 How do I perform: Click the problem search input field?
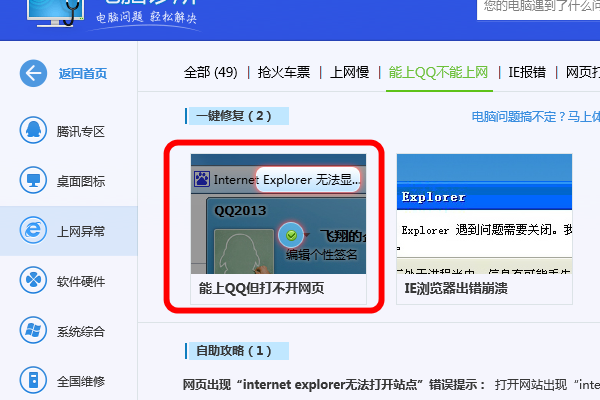coord(538,10)
